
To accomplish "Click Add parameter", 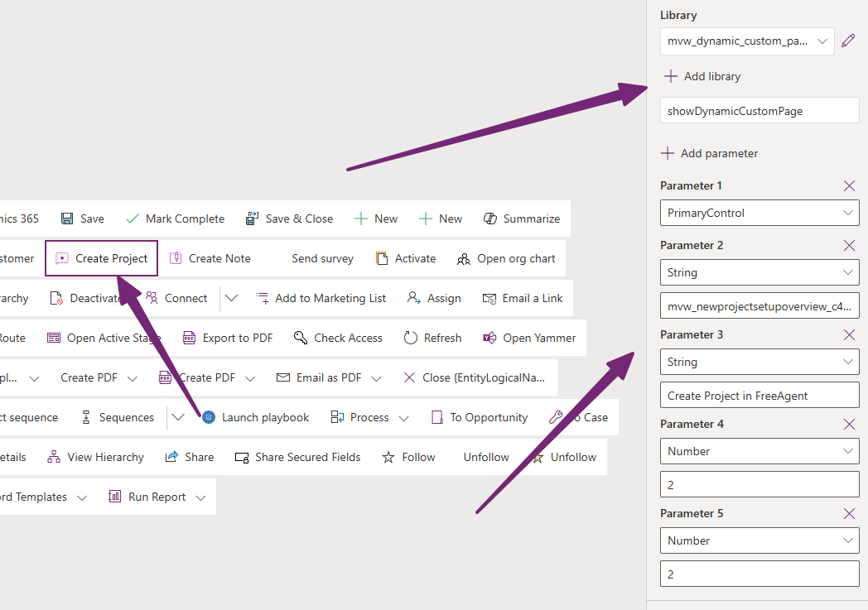I will tap(709, 153).
